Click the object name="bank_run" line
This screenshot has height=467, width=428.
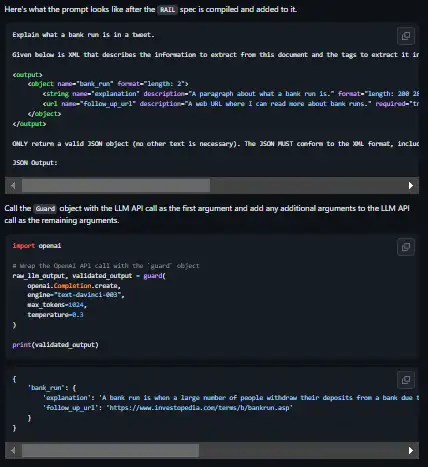(108, 84)
